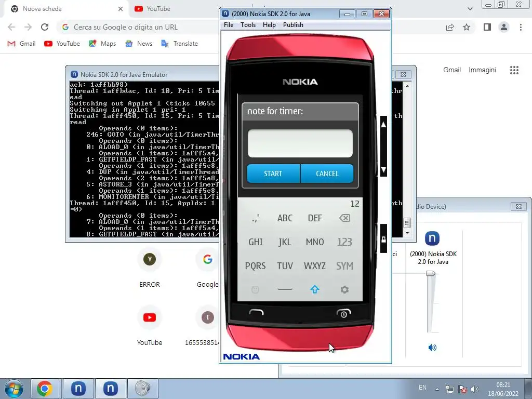The image size is (532, 399).
Task: Tap the MNO key on phone keypad
Action: click(314, 242)
